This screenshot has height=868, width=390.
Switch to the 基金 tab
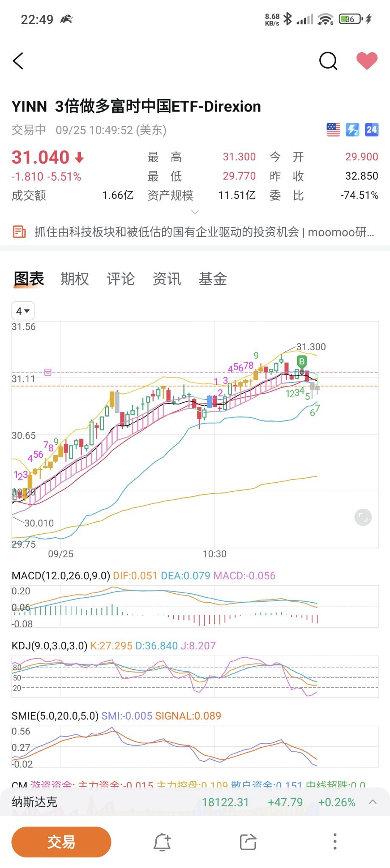point(213,279)
